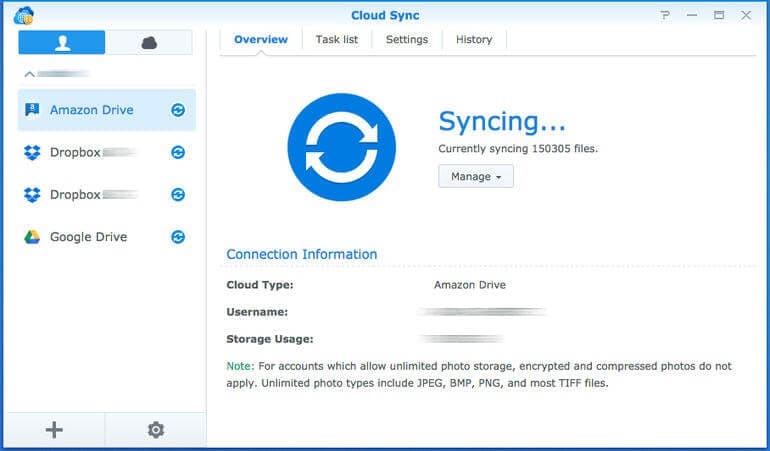This screenshot has height=451, width=770.
Task: Click the Google Drive sync status icon
Action: coord(178,237)
